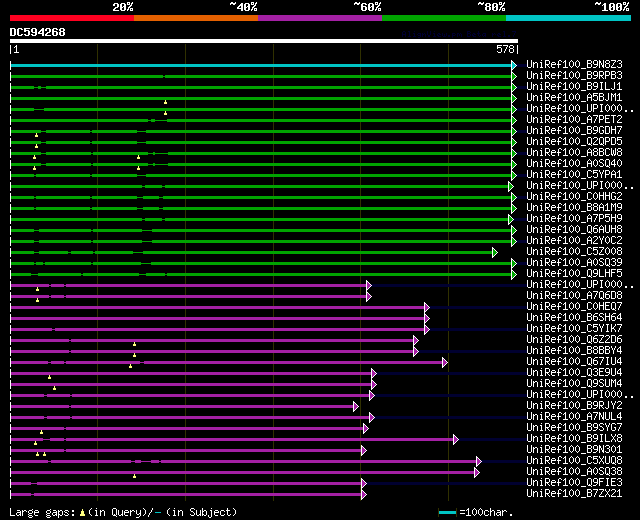Click the arrowhead ending UniRef100_B9SYG7 alignment
The width and height of the screenshot is (640, 520).
365,429
